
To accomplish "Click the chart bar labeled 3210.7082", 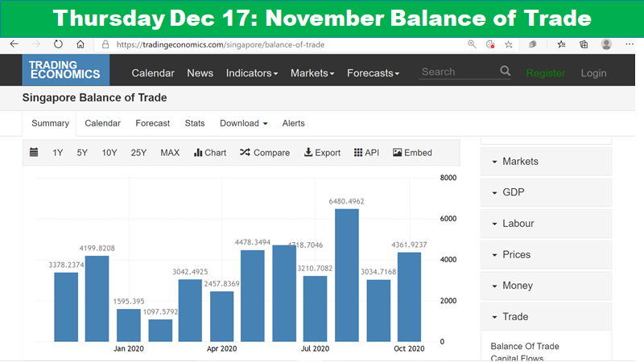I will point(315,309).
